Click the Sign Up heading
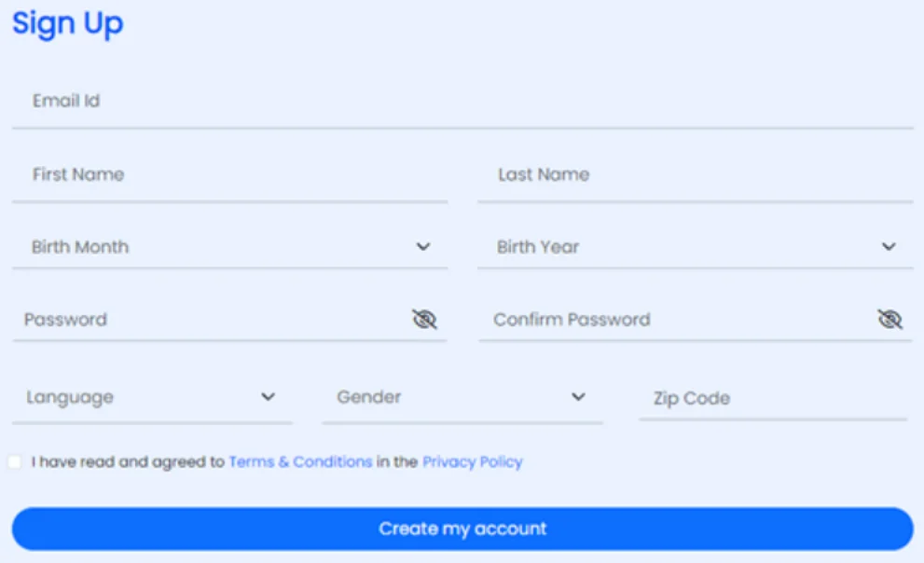Image resolution: width=924 pixels, height=563 pixels. click(x=67, y=23)
